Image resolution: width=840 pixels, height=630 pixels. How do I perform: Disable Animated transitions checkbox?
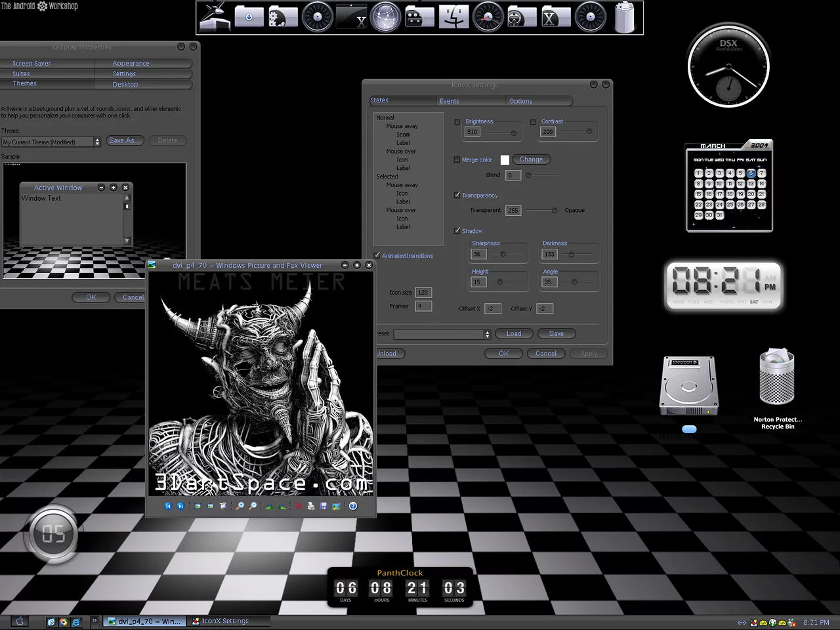(x=377, y=255)
